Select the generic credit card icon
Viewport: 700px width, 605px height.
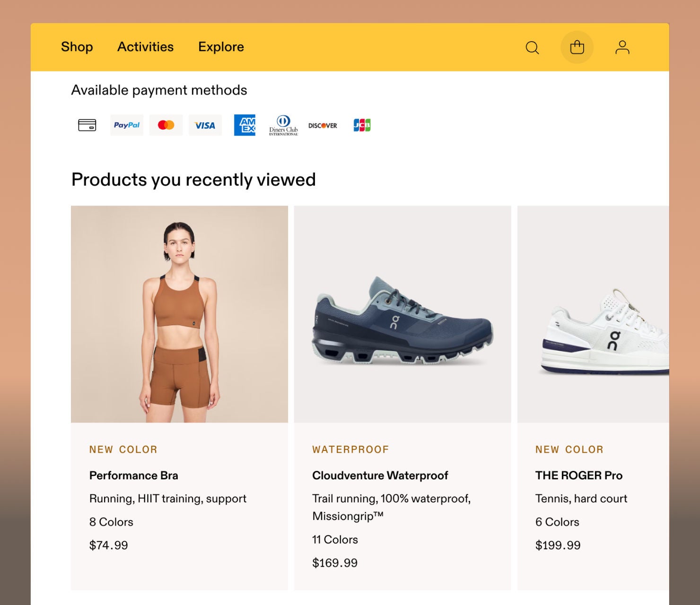[x=87, y=125]
